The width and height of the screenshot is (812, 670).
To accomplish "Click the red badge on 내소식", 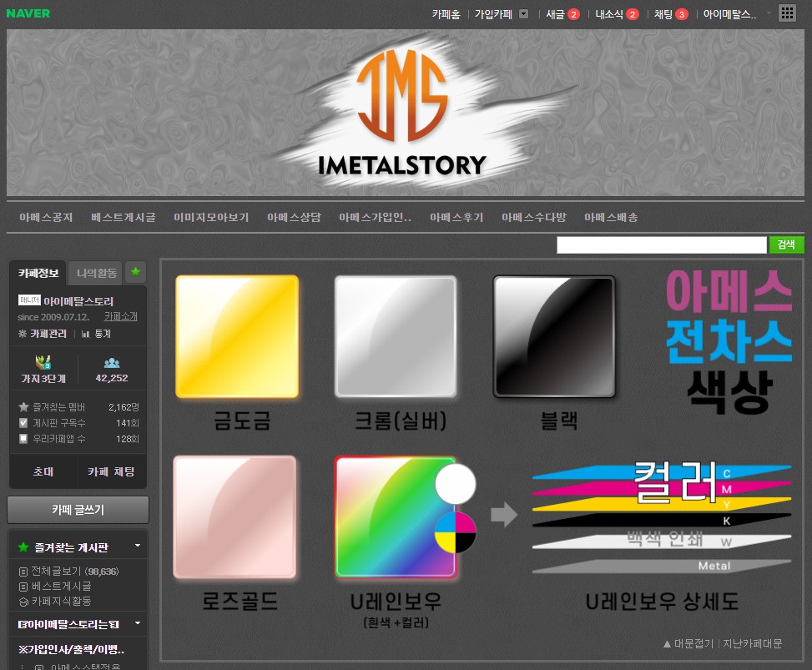I will coord(633,14).
